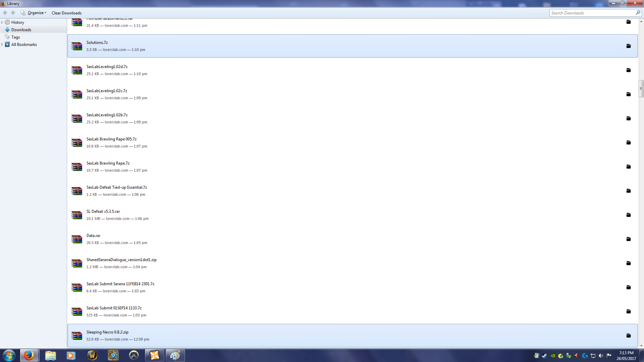
Task: Open containing folder for the 10.8 KB download
Action: click(628, 142)
